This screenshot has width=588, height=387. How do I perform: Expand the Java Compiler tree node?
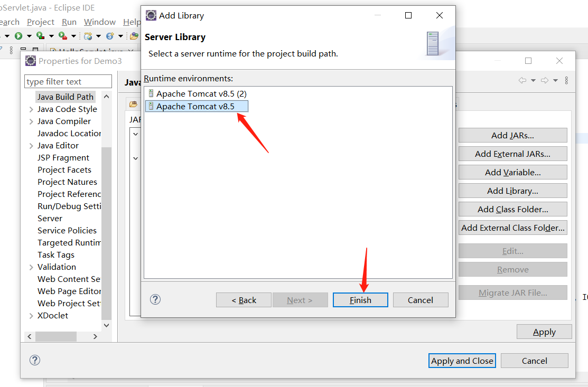[31, 121]
